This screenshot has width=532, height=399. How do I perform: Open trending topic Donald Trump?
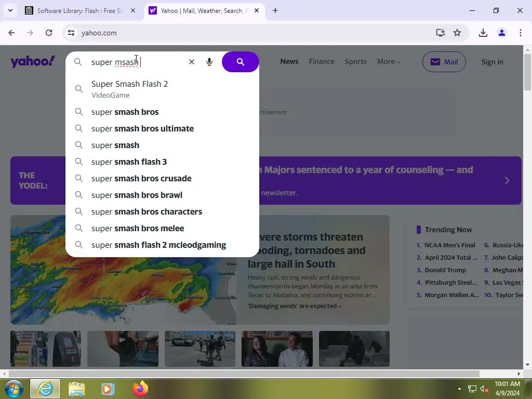(445, 270)
